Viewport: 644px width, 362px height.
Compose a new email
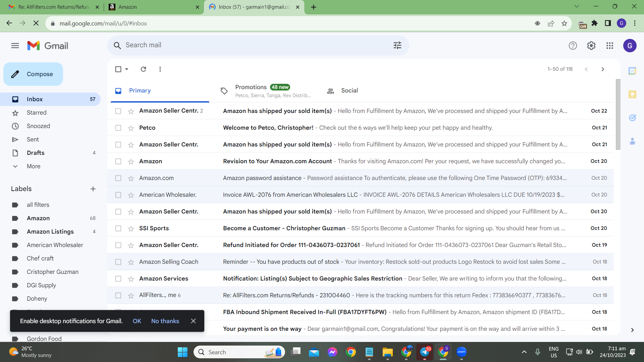click(x=33, y=74)
